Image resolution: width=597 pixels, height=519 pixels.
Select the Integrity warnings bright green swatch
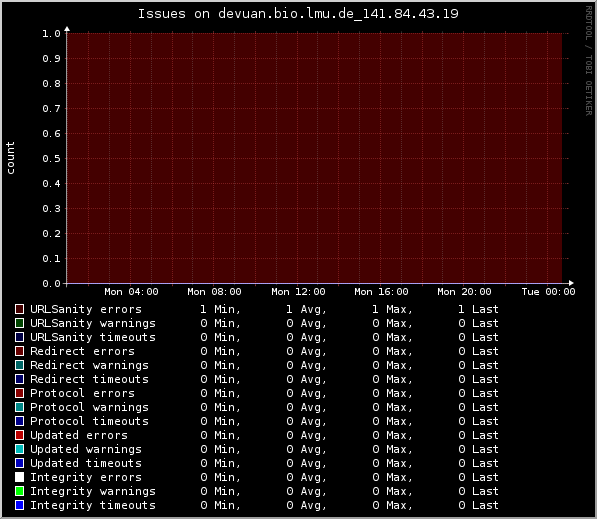click(19, 491)
